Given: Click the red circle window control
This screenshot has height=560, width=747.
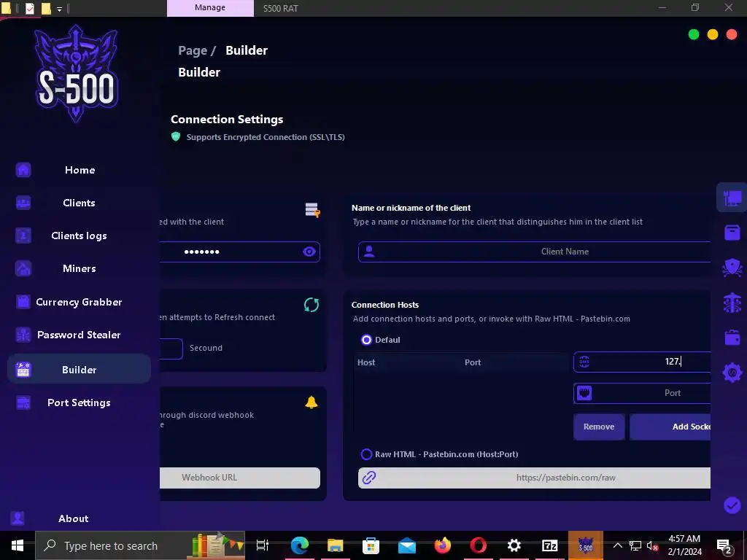Looking at the screenshot, I should 732,34.
